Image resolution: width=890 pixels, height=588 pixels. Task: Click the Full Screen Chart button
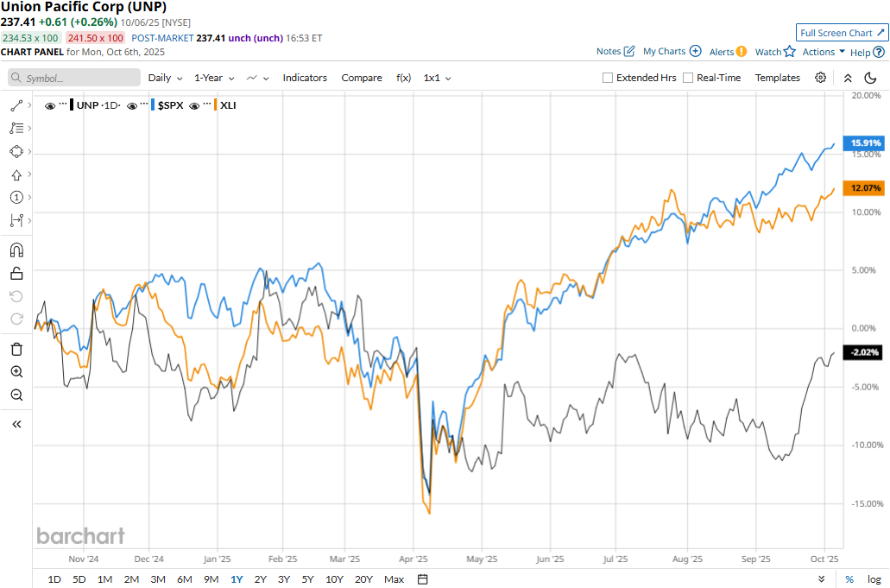(843, 33)
